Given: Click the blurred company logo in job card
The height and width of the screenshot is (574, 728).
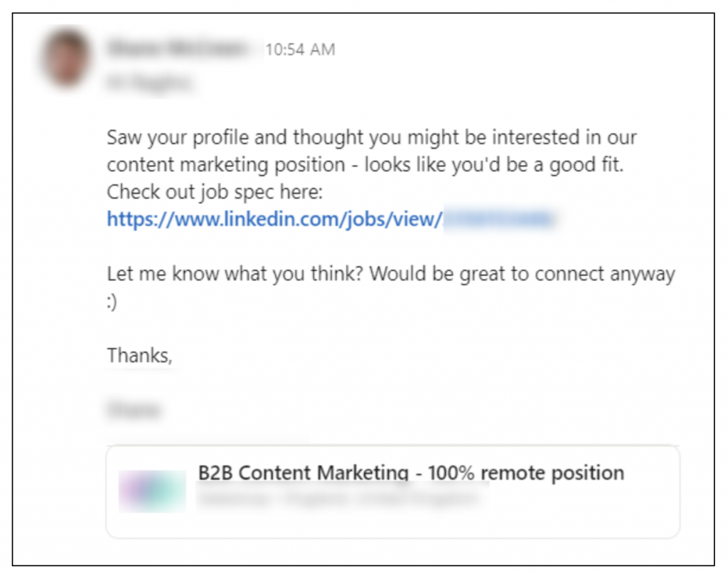Looking at the screenshot, I should pos(152,491).
